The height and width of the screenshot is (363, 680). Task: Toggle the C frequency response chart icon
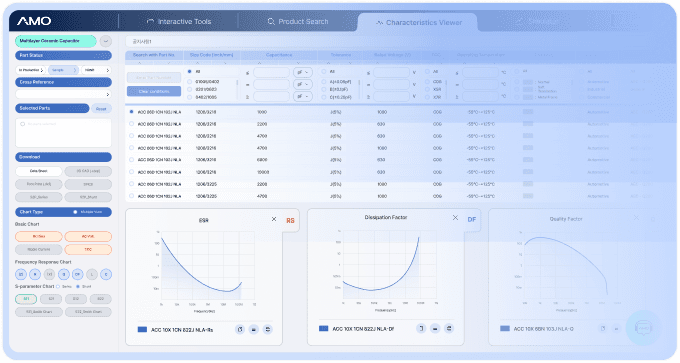click(106, 274)
